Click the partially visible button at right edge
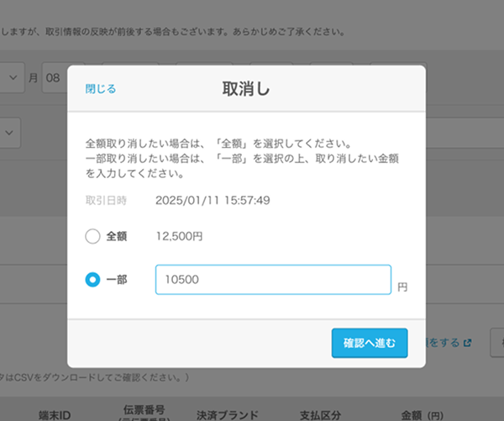This screenshot has height=421, width=504. click(496, 343)
